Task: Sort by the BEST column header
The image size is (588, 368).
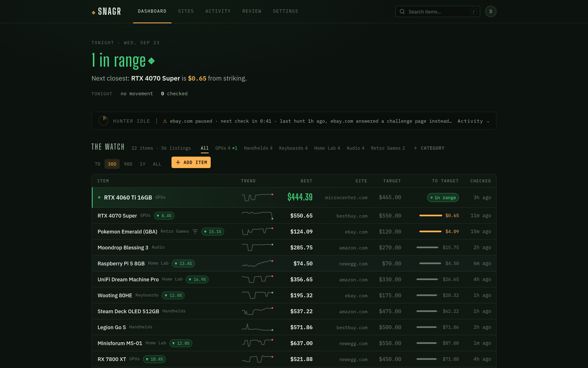Action: 306,181
